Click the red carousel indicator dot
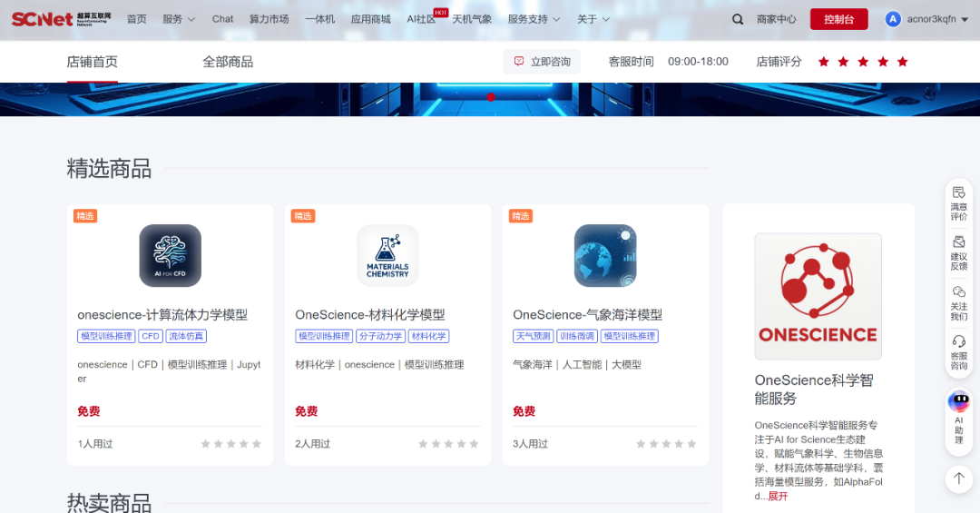The height and width of the screenshot is (513, 980). pyautogui.click(x=491, y=97)
